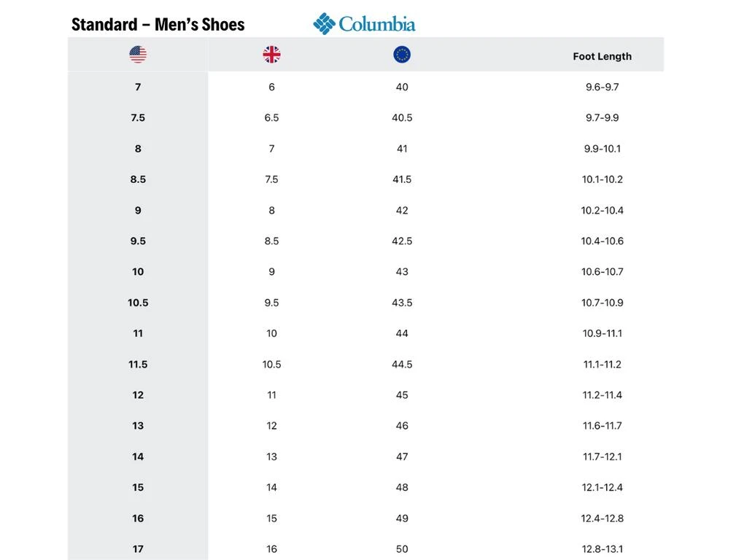747x560 pixels.
Task: Select bold US size 7 row label
Action: pos(138,87)
